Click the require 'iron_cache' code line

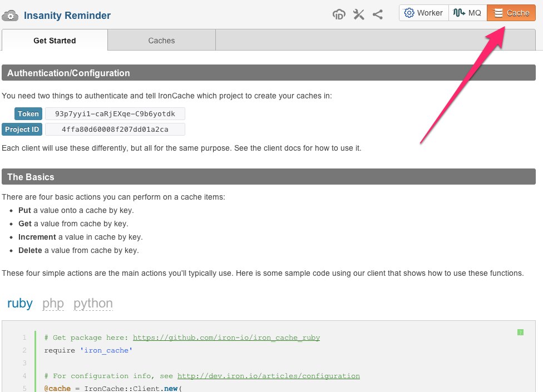88,350
